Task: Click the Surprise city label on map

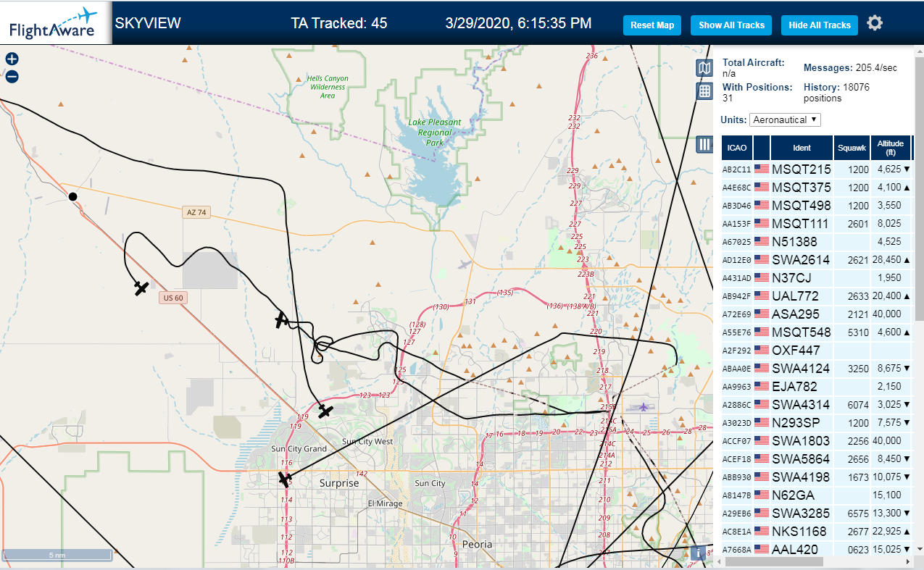Action: (x=339, y=483)
